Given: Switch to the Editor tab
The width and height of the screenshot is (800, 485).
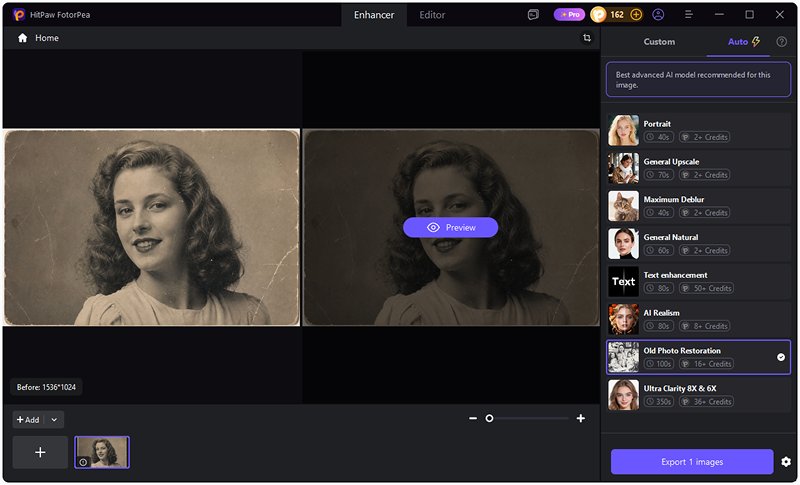Looking at the screenshot, I should coord(432,15).
